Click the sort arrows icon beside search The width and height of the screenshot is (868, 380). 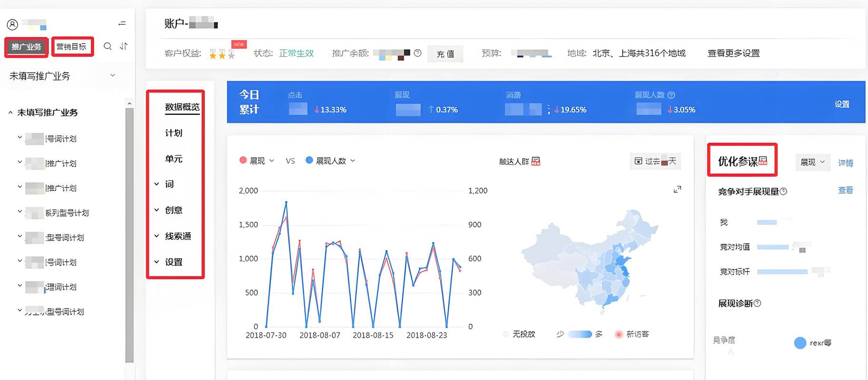pyautogui.click(x=124, y=46)
